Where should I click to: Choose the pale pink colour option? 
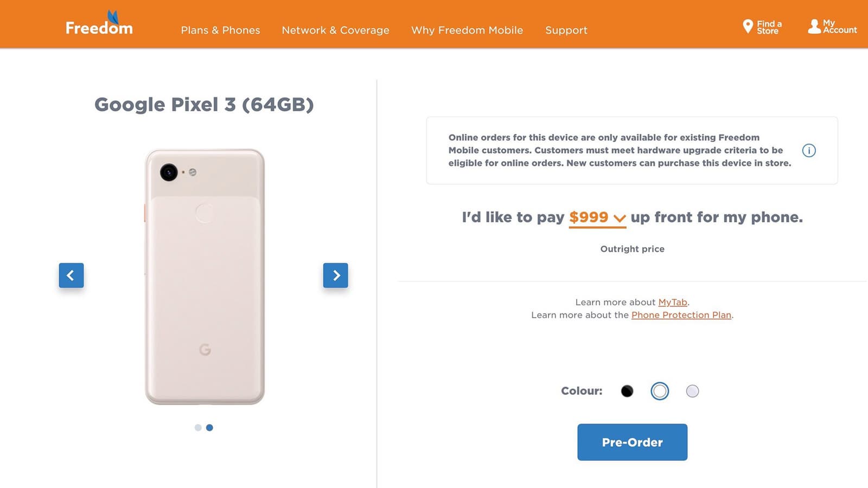(x=692, y=391)
